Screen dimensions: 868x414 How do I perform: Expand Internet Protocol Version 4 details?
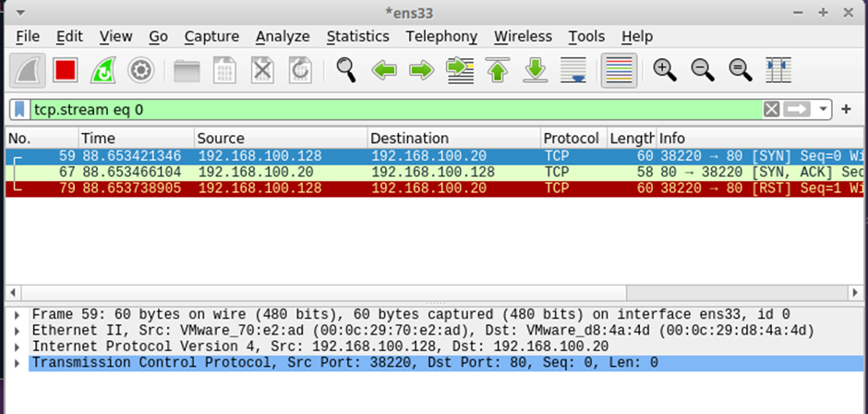[18, 347]
